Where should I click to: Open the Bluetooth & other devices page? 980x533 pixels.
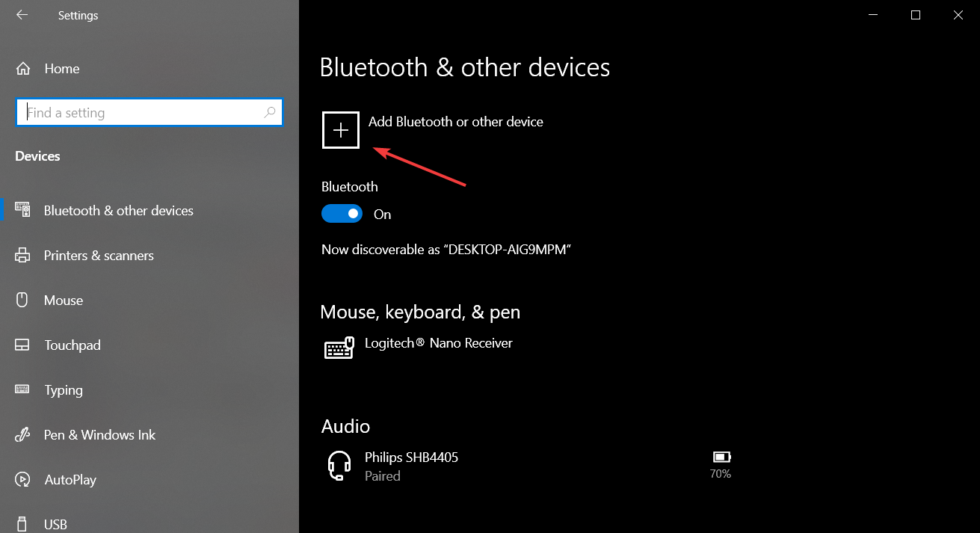pyautogui.click(x=118, y=211)
